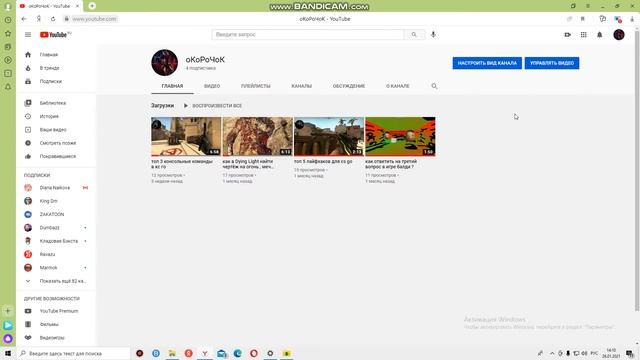Switch to the О КАНАЛЕ tab
Screen dimensions: 640x360
[398, 86]
